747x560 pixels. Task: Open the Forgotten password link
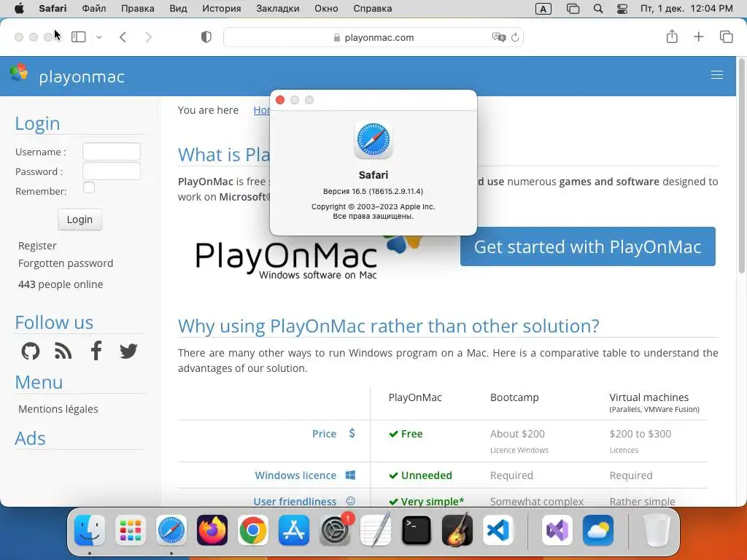coord(66,263)
